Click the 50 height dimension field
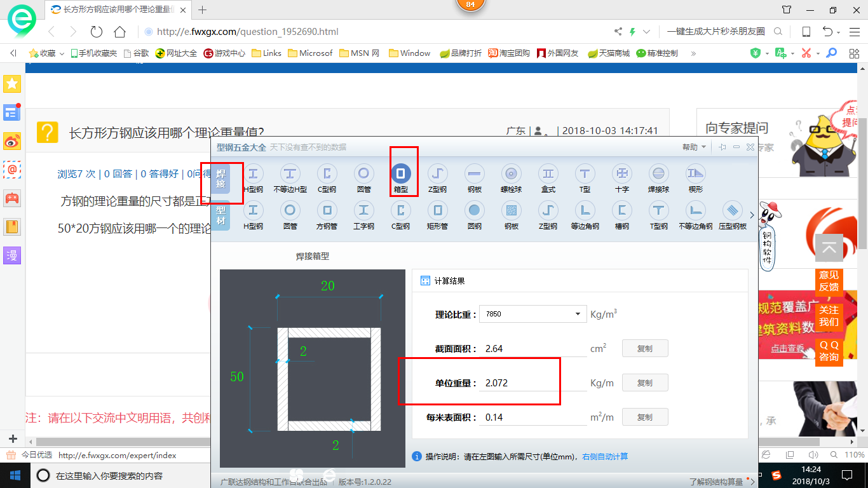868x488 pixels. tap(237, 377)
